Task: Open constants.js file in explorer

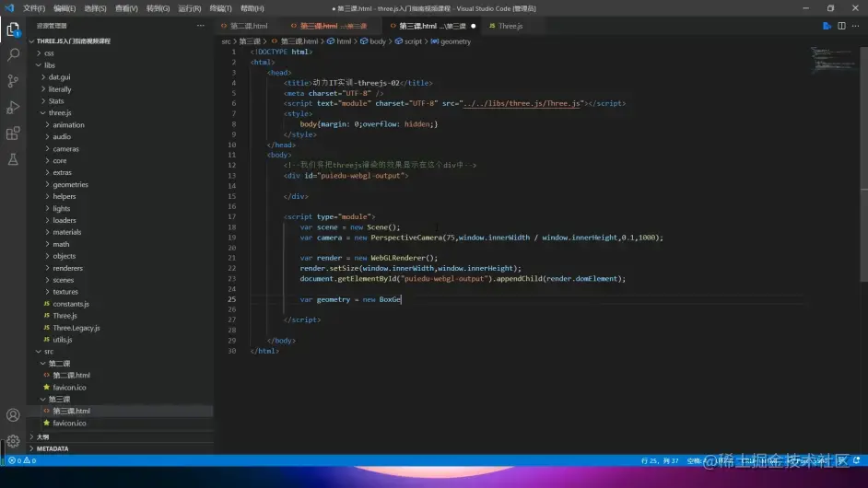Action: pyautogui.click(x=71, y=304)
